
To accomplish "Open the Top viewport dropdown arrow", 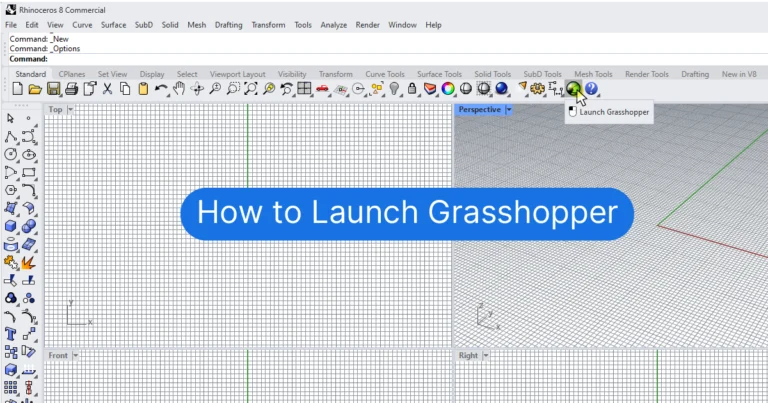I will pyautogui.click(x=70, y=110).
